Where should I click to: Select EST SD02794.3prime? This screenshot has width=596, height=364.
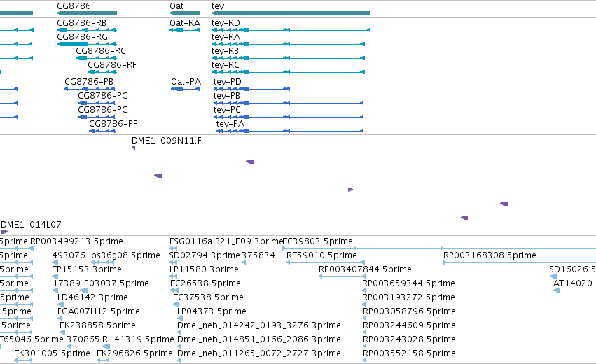205,255
